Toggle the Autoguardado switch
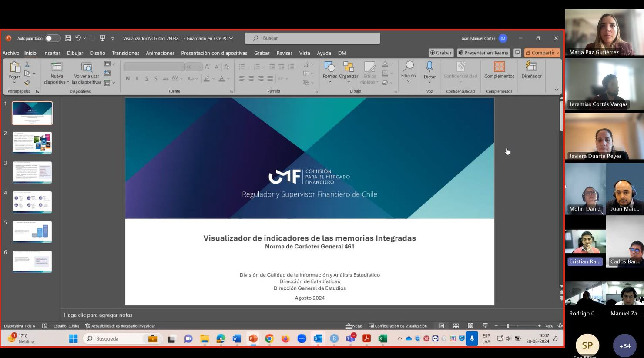Screen dimensions: 644x358 [x=53, y=38]
